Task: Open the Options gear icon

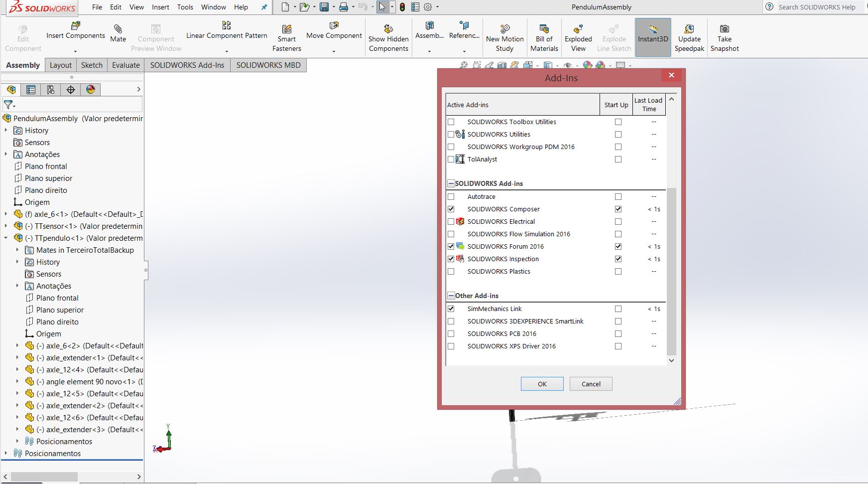Action: pyautogui.click(x=428, y=7)
